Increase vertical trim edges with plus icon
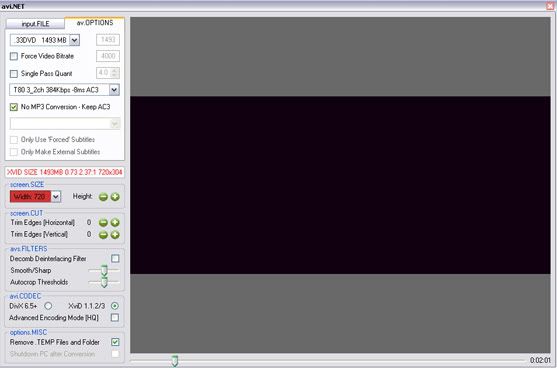Viewport: 557px width, 368px height. point(115,235)
